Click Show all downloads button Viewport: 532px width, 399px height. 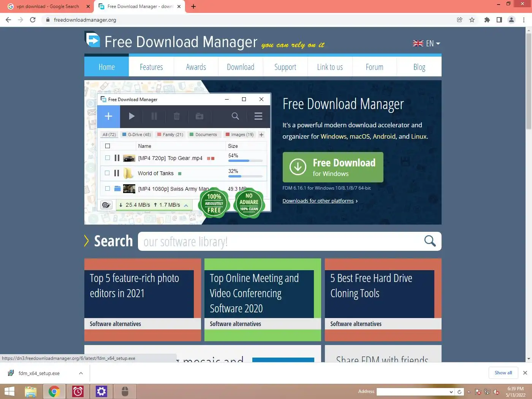pos(503,373)
